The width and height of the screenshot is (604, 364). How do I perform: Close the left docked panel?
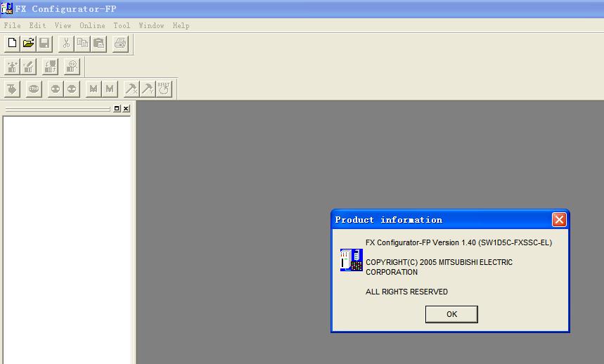click(126, 109)
